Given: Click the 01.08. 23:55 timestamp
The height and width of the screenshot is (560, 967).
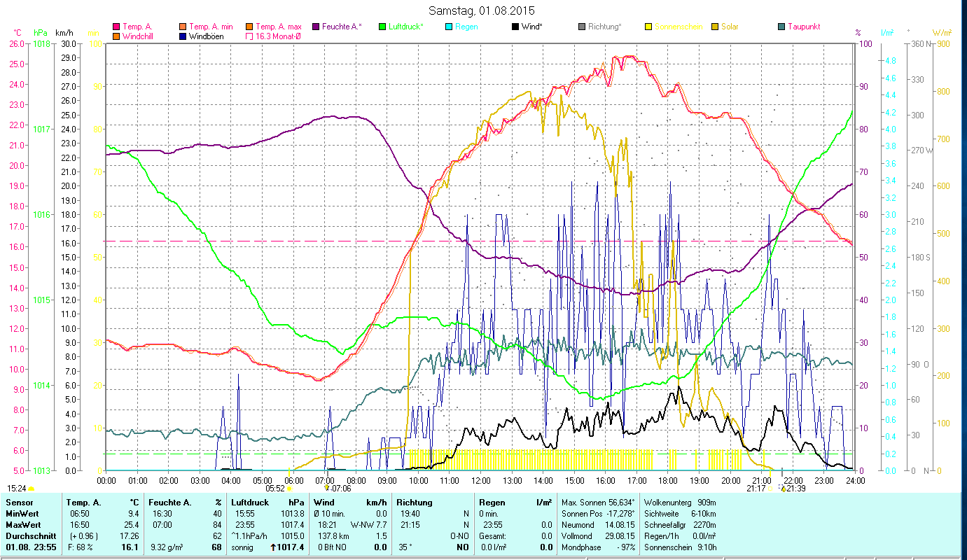Looking at the screenshot, I should 31,547.
